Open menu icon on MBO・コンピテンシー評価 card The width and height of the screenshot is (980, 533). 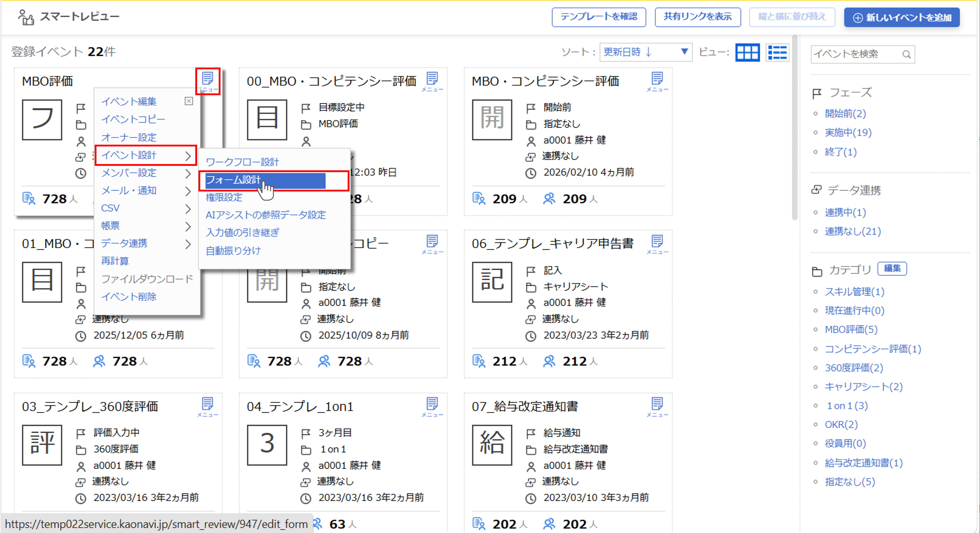[x=657, y=81]
